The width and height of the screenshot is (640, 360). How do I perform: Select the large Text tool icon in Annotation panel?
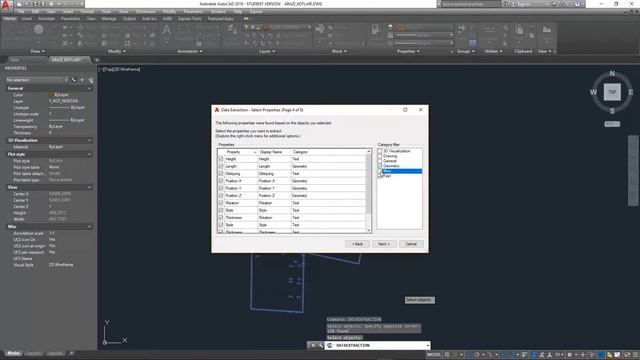pos(167,30)
